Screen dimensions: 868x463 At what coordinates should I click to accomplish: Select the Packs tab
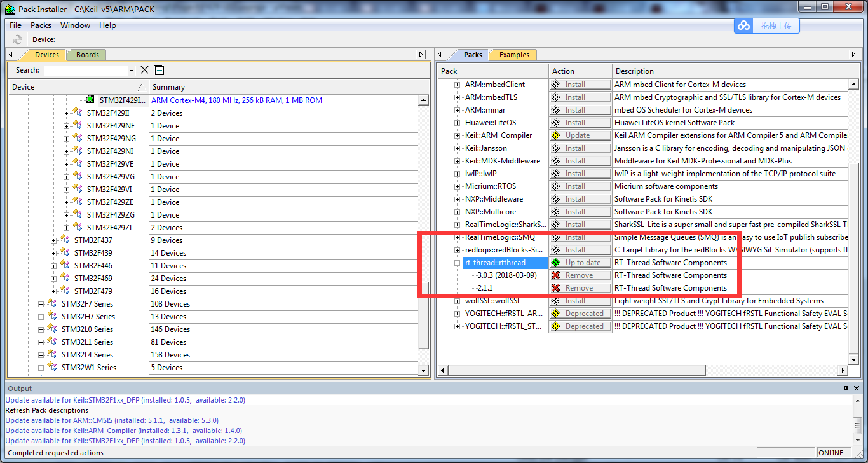tap(473, 55)
